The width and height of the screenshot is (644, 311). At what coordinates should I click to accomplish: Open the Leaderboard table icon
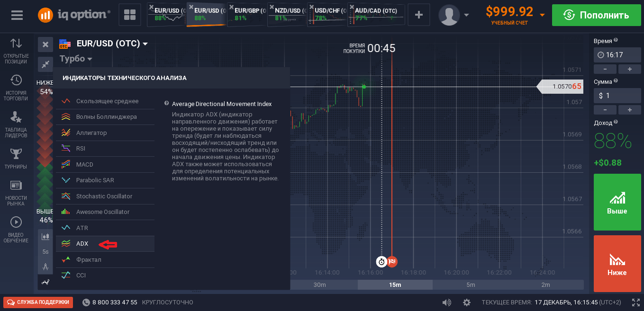coord(16,124)
